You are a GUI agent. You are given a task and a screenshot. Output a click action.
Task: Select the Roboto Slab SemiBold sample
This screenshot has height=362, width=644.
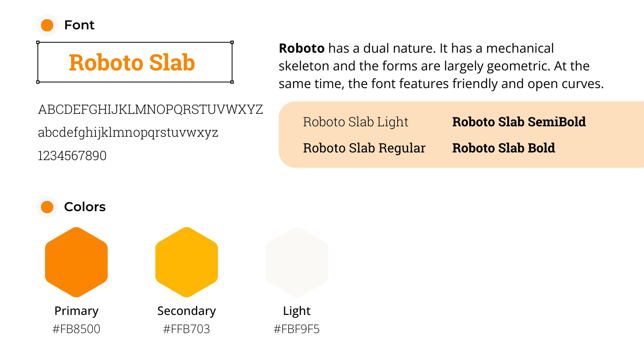tap(519, 122)
